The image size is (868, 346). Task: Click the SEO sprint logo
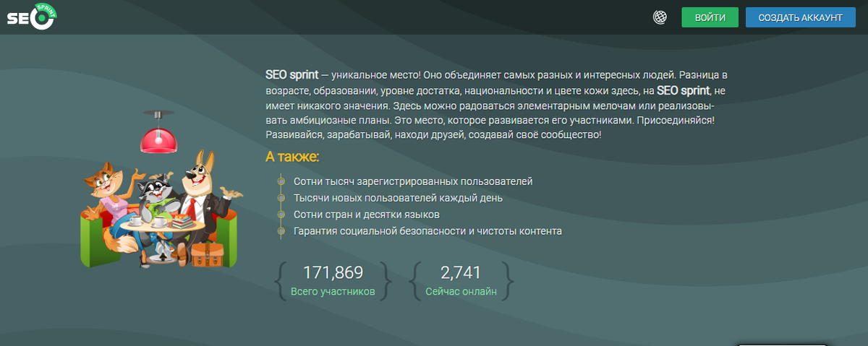[32, 17]
